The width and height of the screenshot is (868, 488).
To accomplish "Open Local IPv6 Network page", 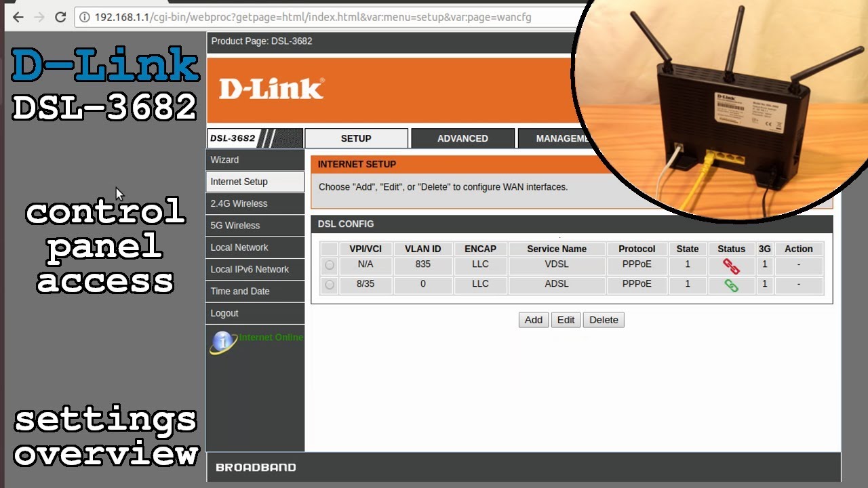I will [x=255, y=269].
